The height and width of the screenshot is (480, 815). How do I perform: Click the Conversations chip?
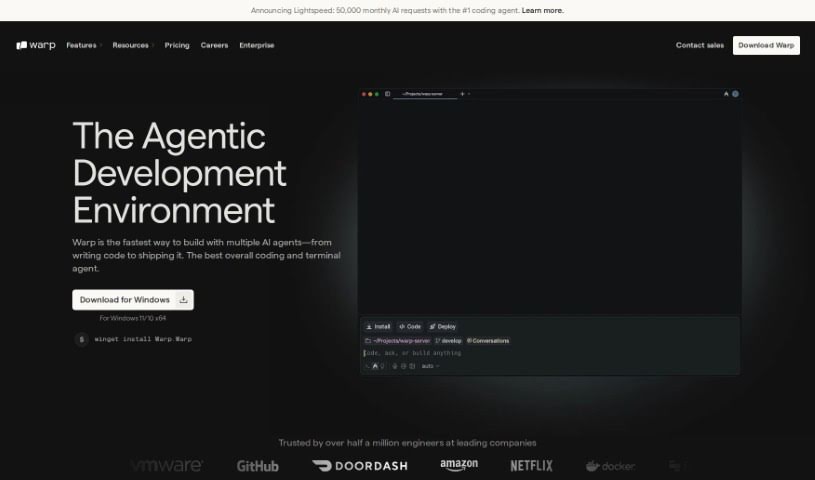tap(488, 341)
